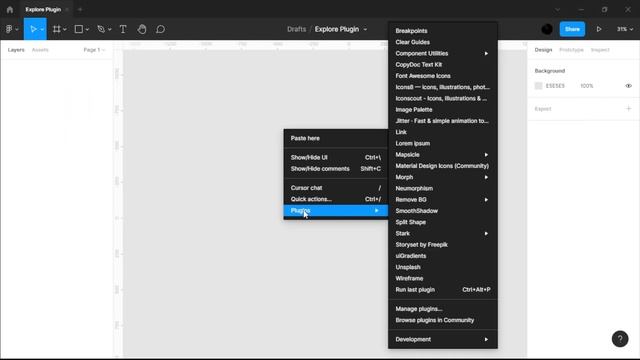Image resolution: width=640 pixels, height=360 pixels.
Task: Run the Clear Guides plugin
Action: tap(442, 42)
